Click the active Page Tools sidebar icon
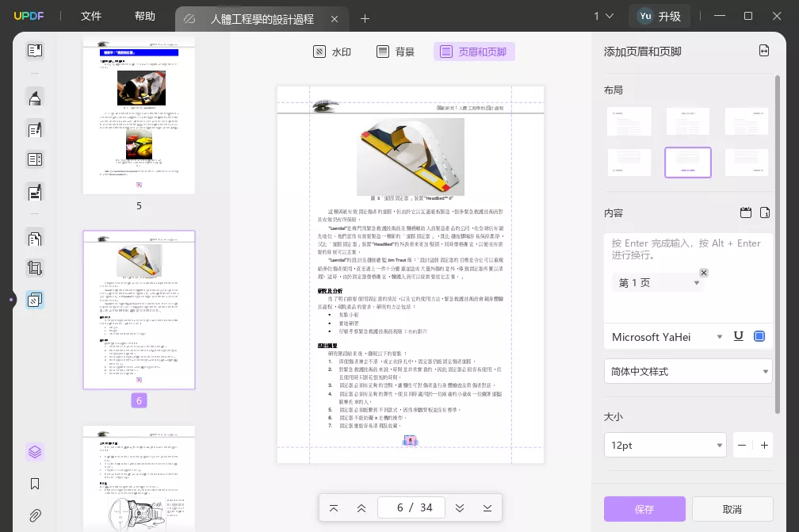This screenshot has height=532, width=799. coord(35,300)
